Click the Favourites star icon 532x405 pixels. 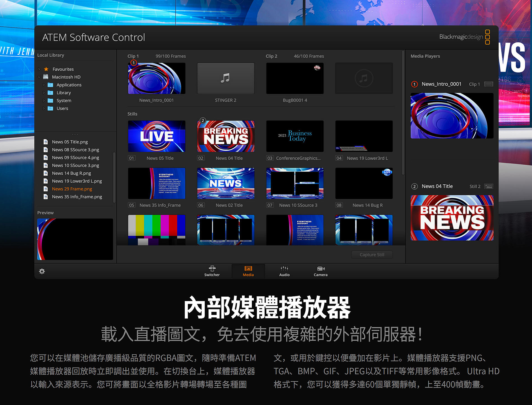pos(46,69)
